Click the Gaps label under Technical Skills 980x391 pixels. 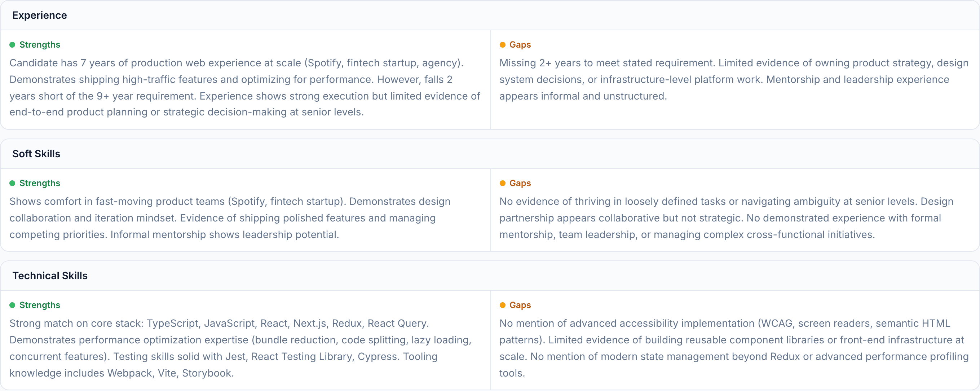click(x=520, y=305)
